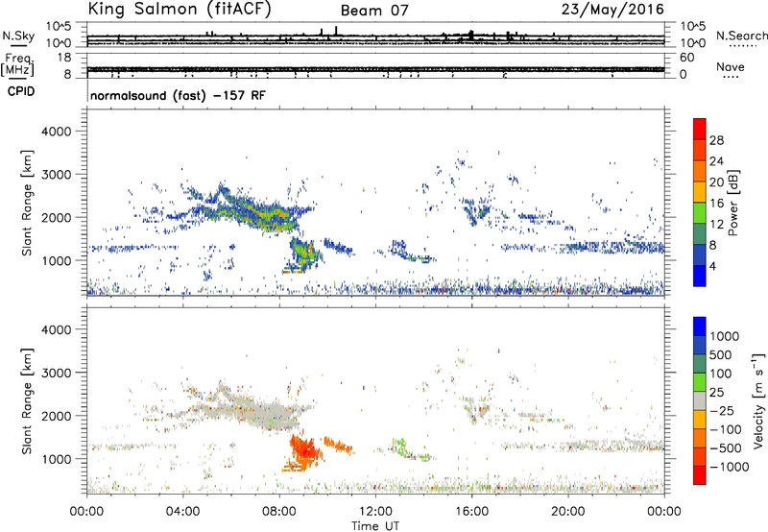Click the red top segment of the Power colorbar
The height and width of the screenshot is (532, 768).
tap(700, 129)
